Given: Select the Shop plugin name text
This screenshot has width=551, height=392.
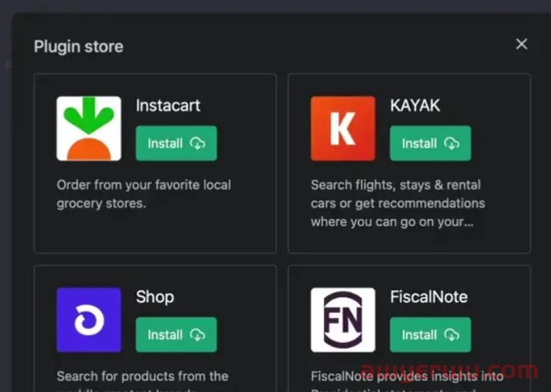Looking at the screenshot, I should (x=155, y=297).
